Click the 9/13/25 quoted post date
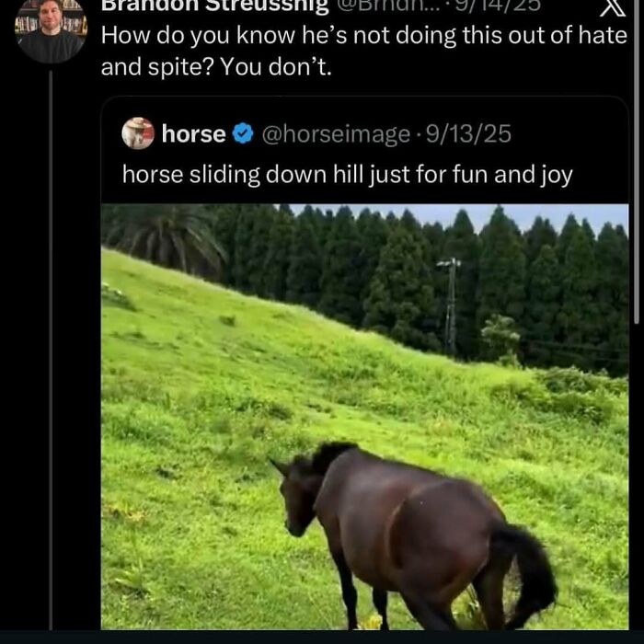Image resolution: width=644 pixels, height=644 pixels. (x=469, y=134)
